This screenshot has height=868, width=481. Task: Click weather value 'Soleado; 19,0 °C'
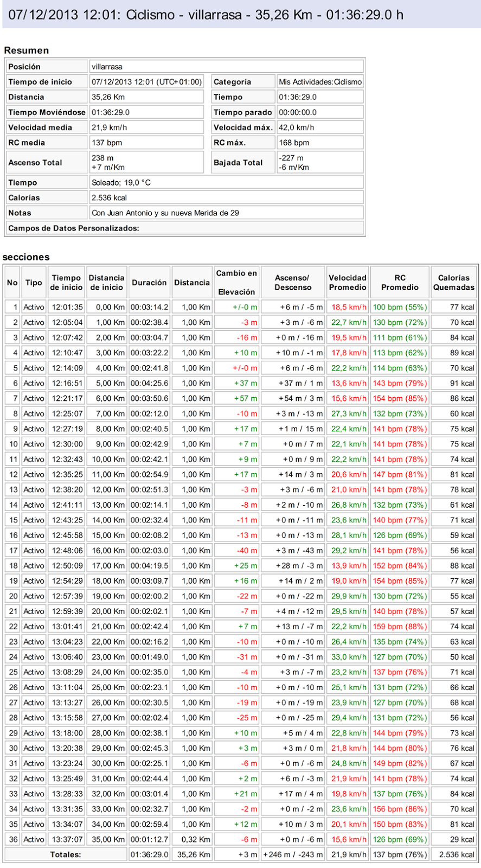tap(121, 183)
